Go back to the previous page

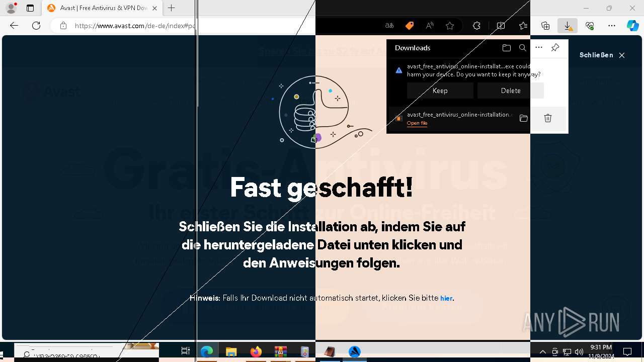pos(14,26)
